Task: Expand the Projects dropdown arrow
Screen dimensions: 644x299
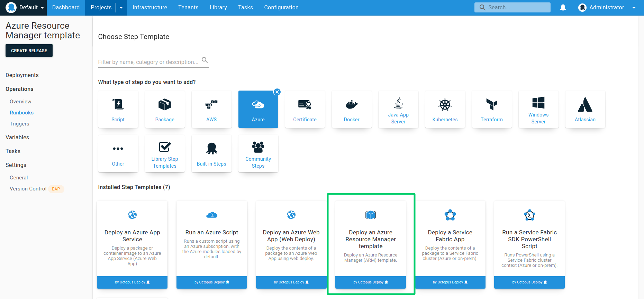Action: click(121, 8)
